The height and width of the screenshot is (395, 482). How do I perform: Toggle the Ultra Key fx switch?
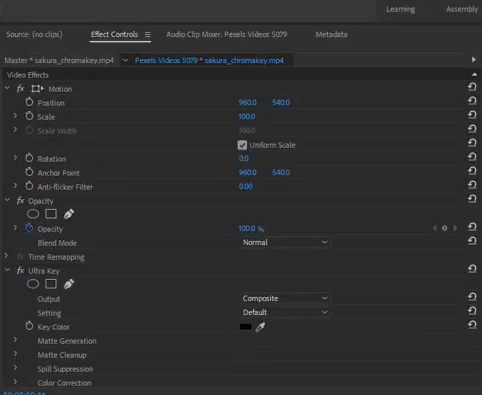(x=21, y=270)
